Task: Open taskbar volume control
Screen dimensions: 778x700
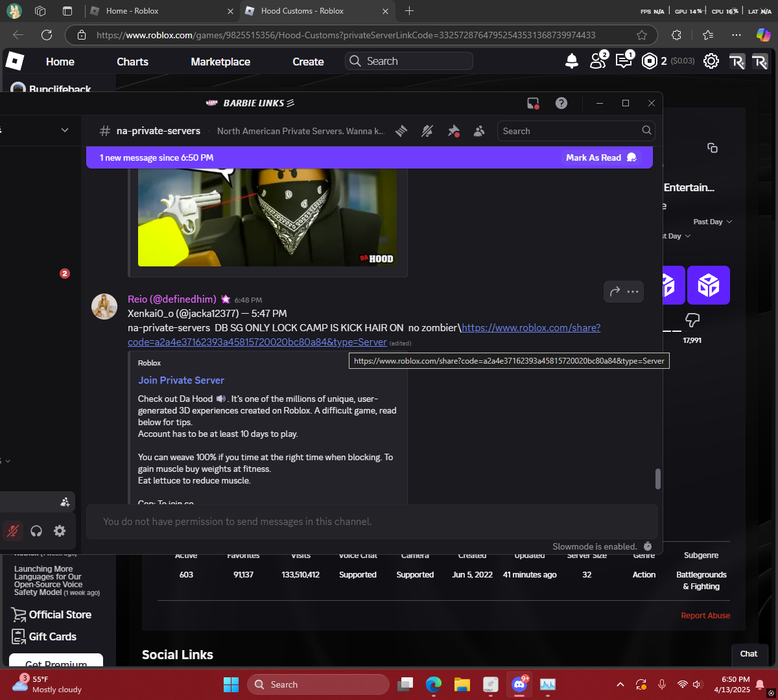Action: (698, 684)
